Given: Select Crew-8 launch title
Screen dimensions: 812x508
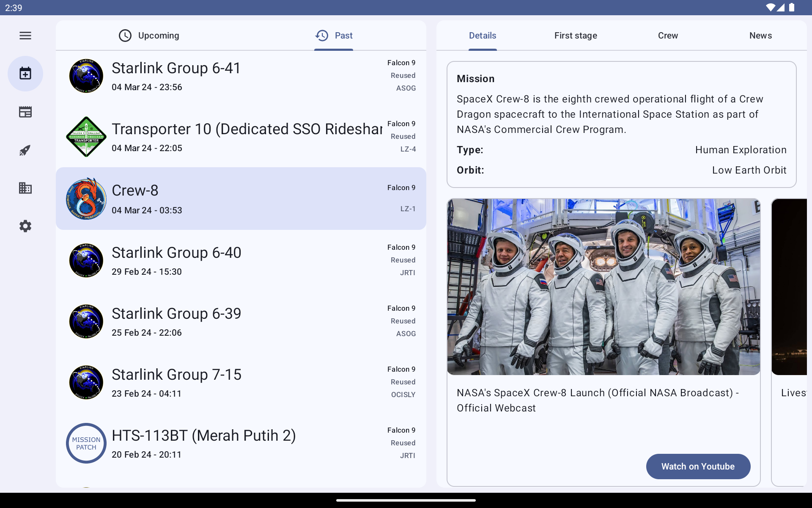Looking at the screenshot, I should point(135,190).
